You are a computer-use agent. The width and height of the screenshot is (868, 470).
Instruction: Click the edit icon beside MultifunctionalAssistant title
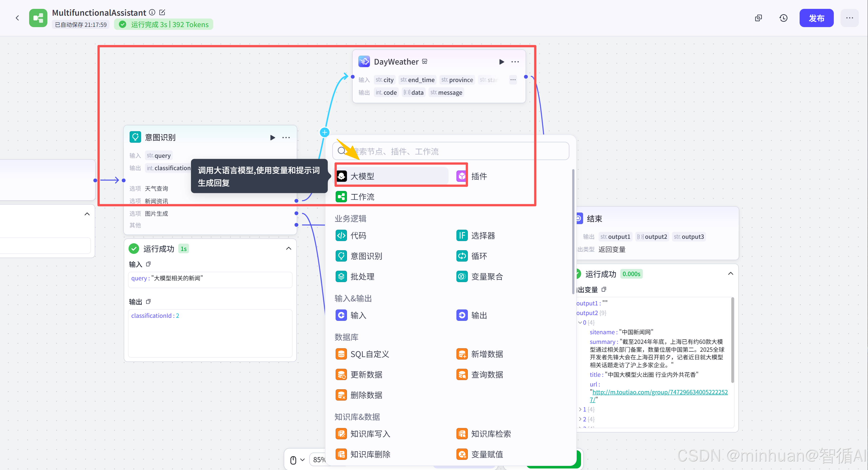(162, 12)
